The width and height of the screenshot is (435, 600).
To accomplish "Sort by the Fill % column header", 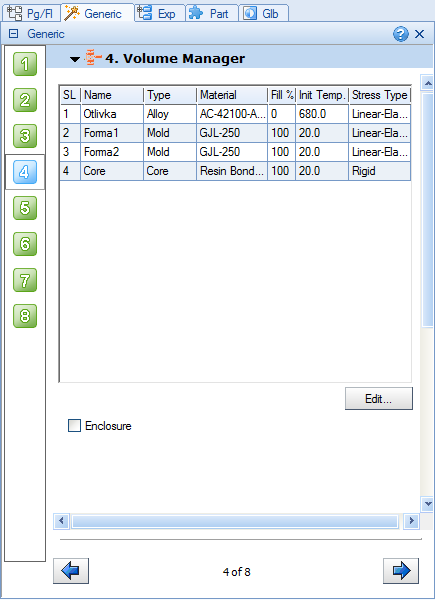I will click(x=282, y=95).
